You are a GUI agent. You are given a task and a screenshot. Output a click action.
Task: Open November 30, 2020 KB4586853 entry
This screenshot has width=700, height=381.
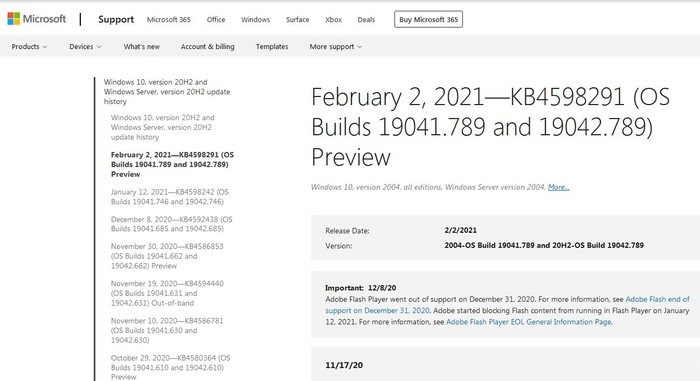click(167, 256)
